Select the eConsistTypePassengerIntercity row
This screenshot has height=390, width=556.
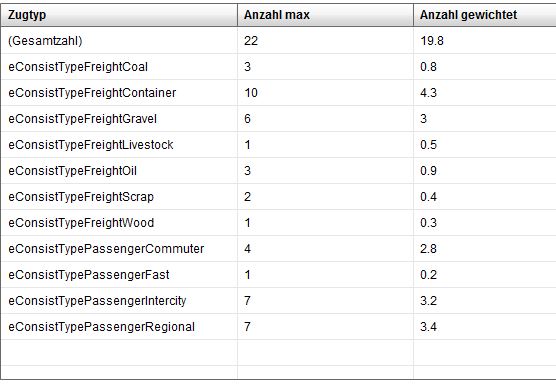coord(278,301)
